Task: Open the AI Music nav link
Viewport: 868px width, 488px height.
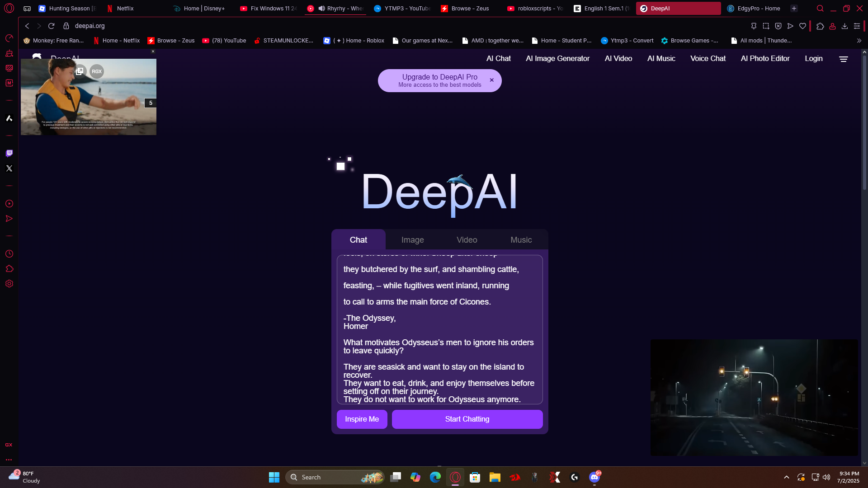Action: click(x=661, y=59)
